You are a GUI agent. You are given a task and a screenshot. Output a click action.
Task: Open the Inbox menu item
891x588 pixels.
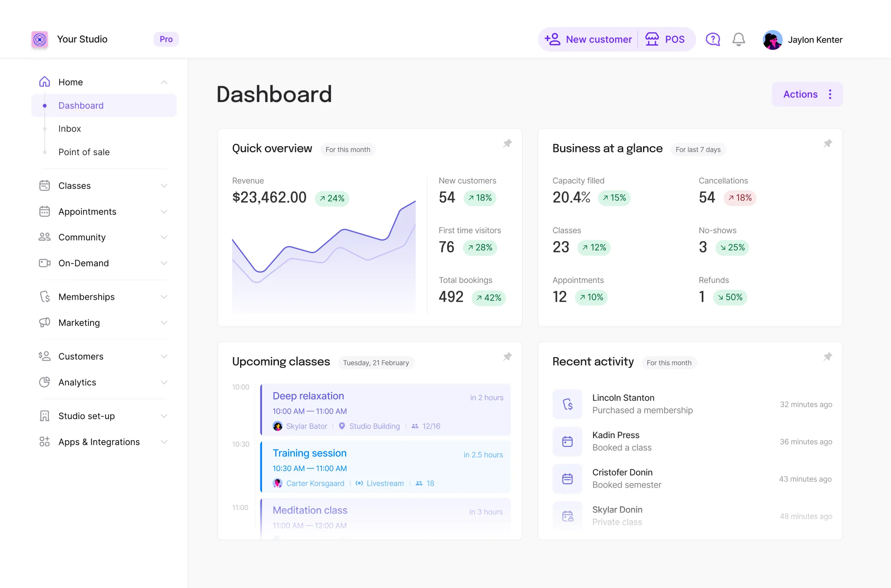pos(70,129)
